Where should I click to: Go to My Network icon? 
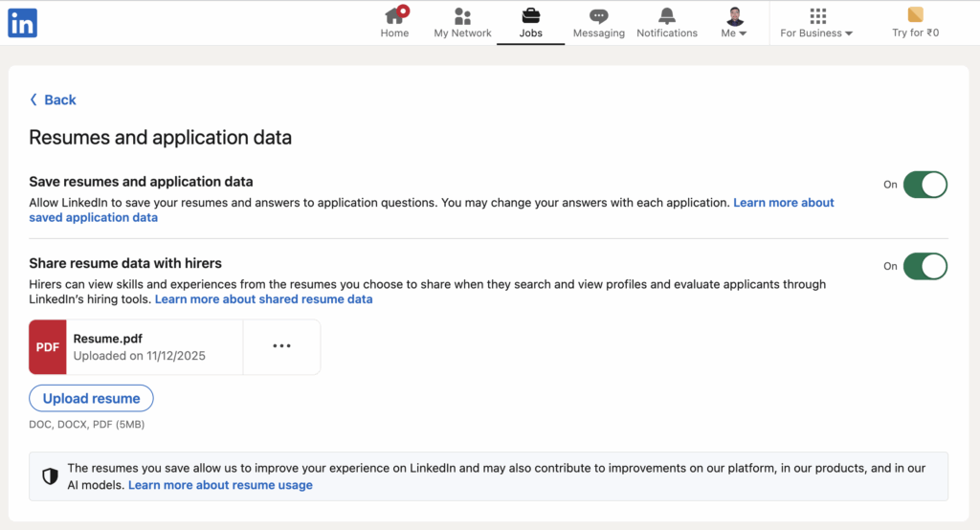tap(462, 15)
